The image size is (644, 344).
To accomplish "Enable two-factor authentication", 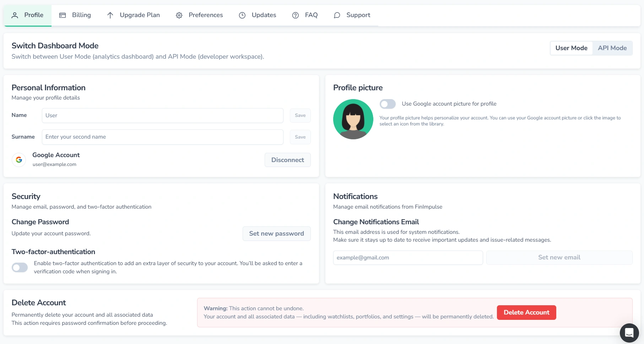I will (20, 267).
